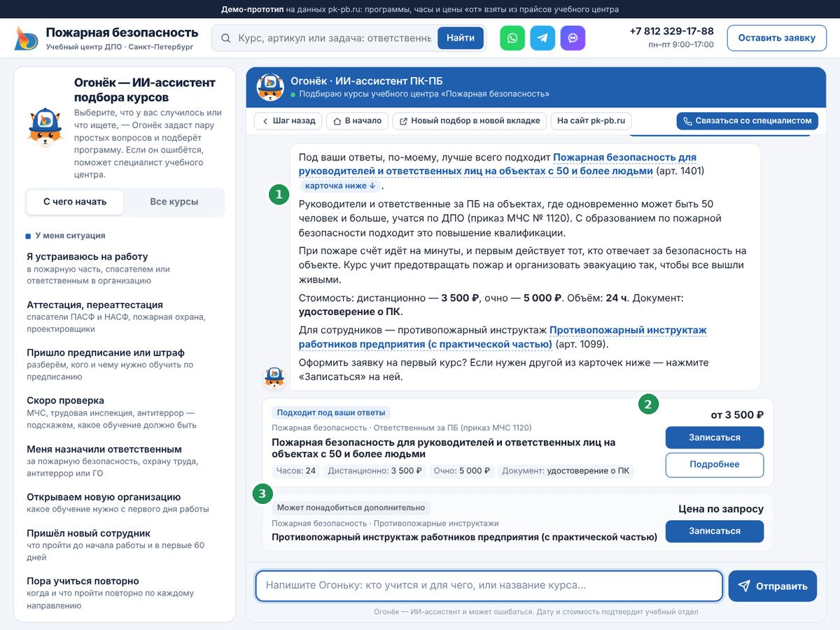Select «Открываем новую организацию» option
Screen dimensions: 840x630
(x=125, y=503)
